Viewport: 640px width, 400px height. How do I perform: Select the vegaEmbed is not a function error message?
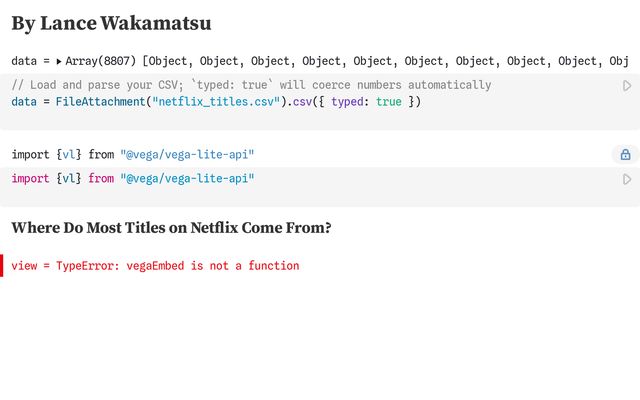pyautogui.click(x=178, y=266)
